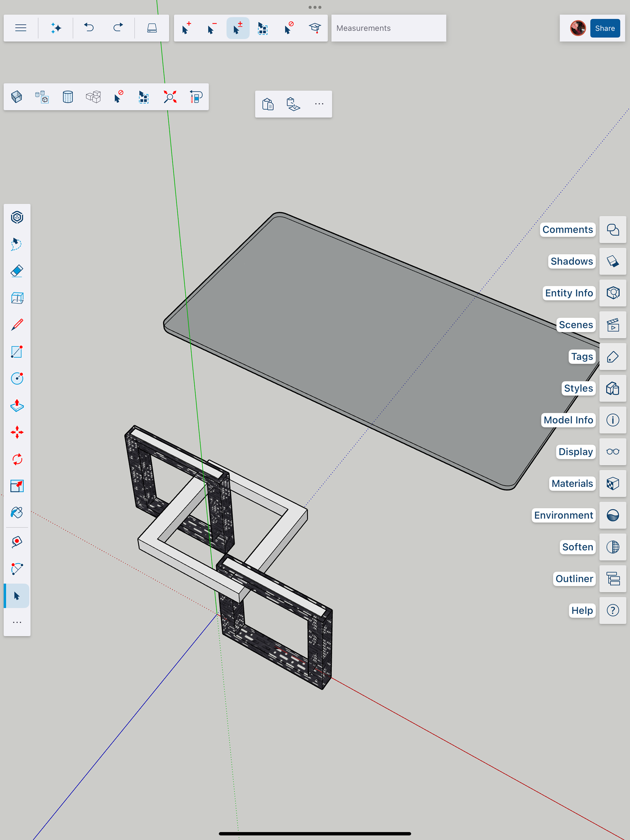Open the Materials panel icon
The image size is (630, 840).
613,483
